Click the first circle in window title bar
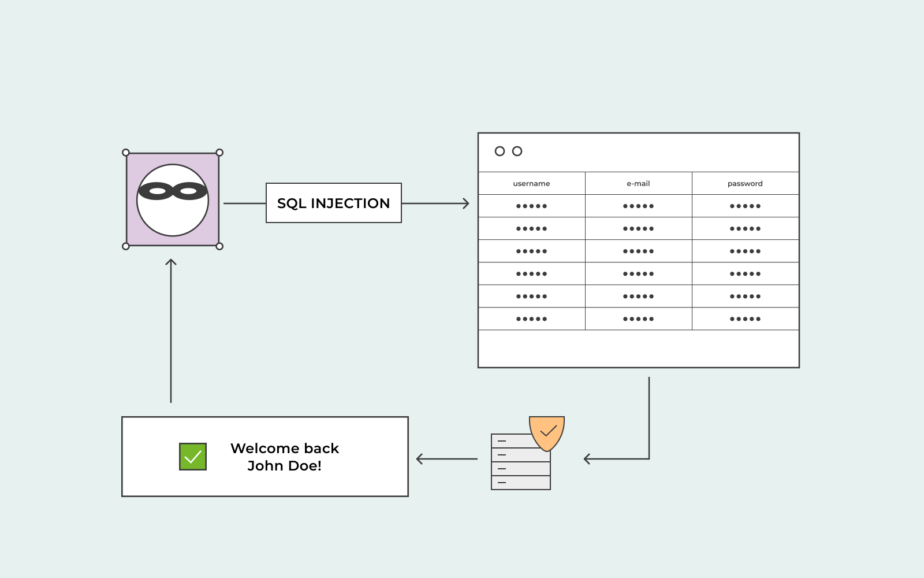Screen dimensions: 924x578 click(x=500, y=151)
